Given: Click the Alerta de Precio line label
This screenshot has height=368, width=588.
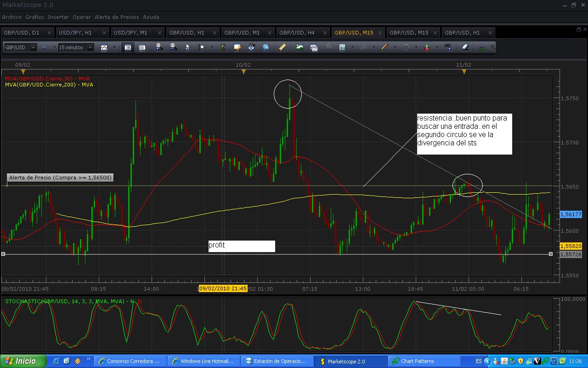Looking at the screenshot, I should point(60,178).
